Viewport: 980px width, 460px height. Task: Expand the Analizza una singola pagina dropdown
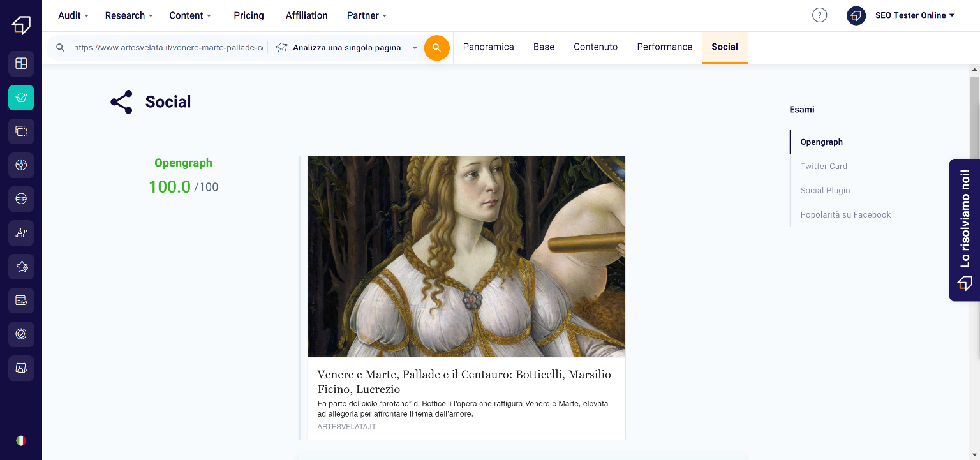pos(415,48)
